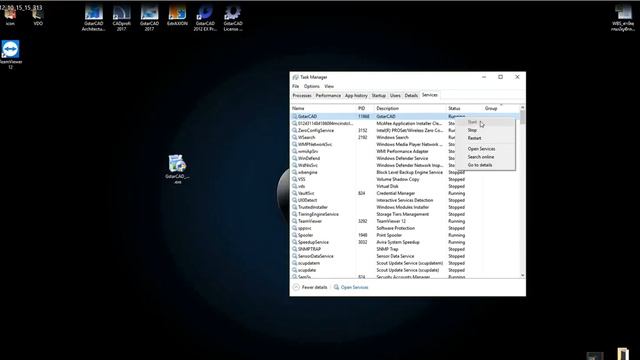Choose Search online in the context menu
This screenshot has width=640, height=360.
click(485, 157)
